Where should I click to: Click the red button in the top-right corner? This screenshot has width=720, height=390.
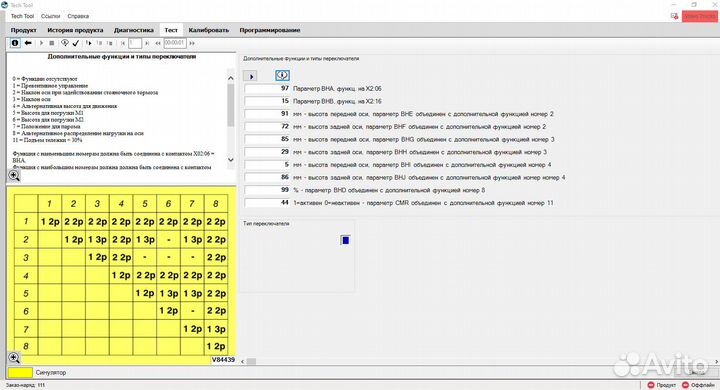click(699, 16)
